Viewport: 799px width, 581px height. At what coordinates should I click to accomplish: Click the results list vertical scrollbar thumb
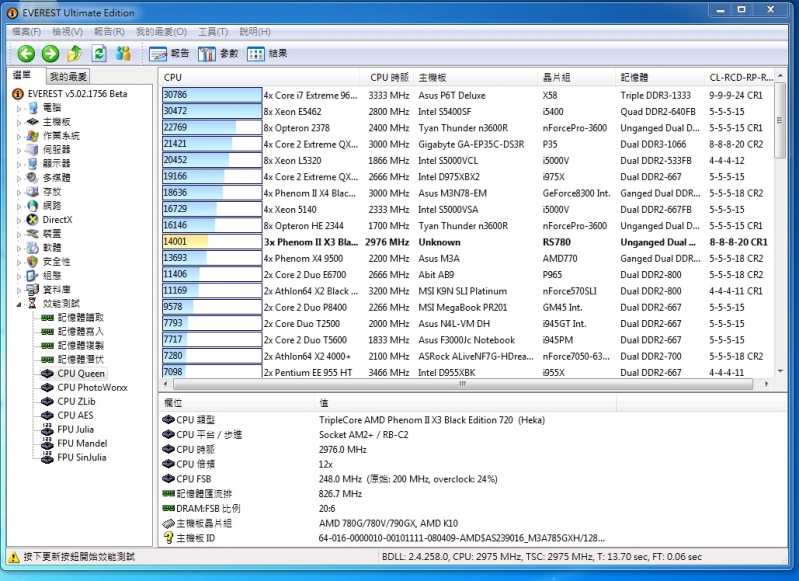[780, 121]
